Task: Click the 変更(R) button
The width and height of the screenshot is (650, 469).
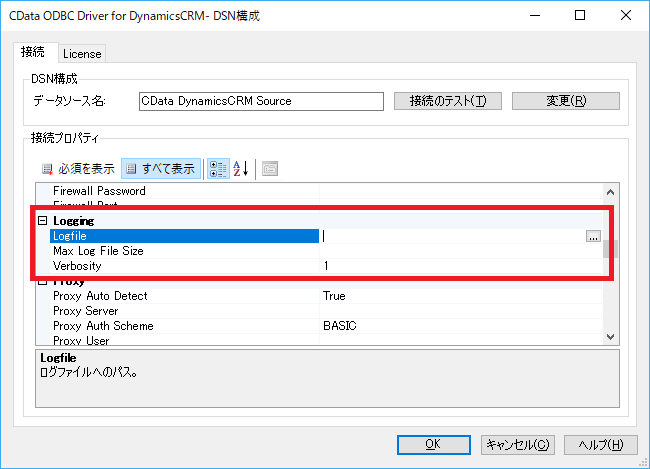Action: click(x=566, y=101)
